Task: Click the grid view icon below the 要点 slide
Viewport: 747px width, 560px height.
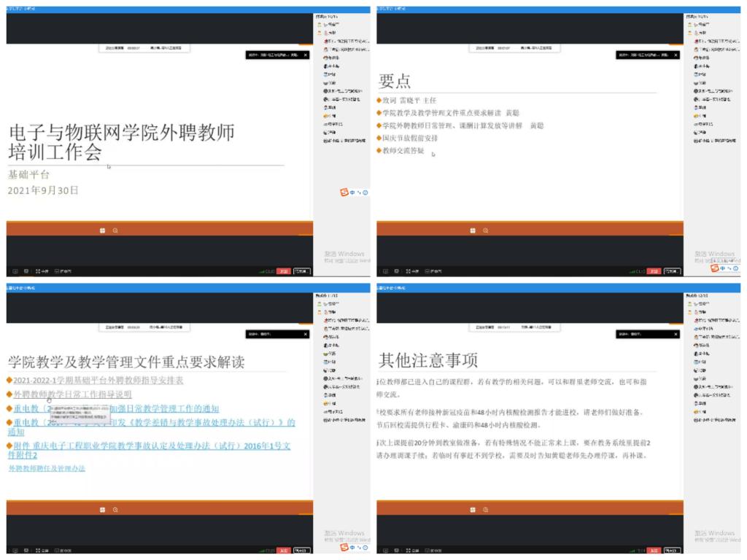Action: pos(473,230)
